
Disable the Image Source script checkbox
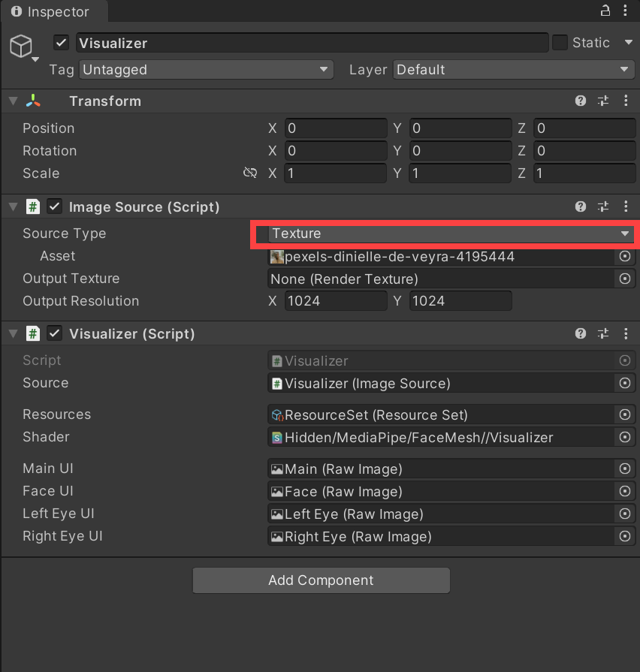tap(54, 206)
